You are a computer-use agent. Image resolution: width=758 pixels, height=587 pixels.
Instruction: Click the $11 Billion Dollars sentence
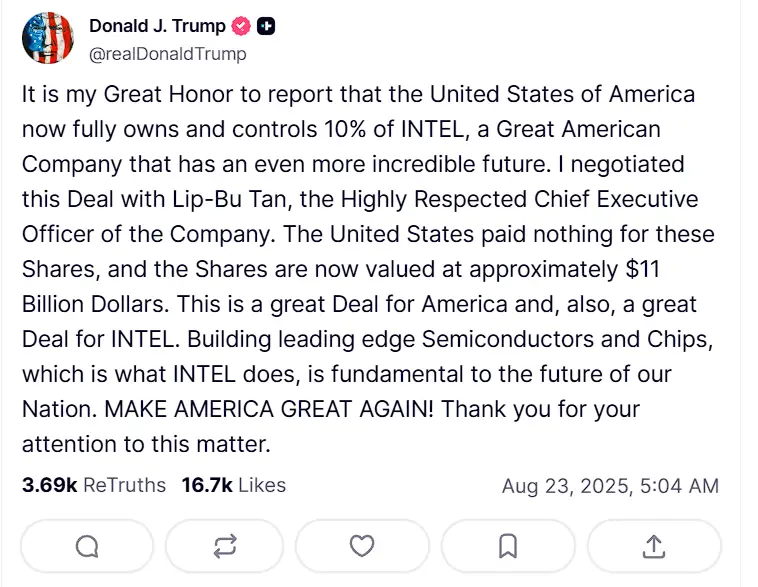coord(341,286)
